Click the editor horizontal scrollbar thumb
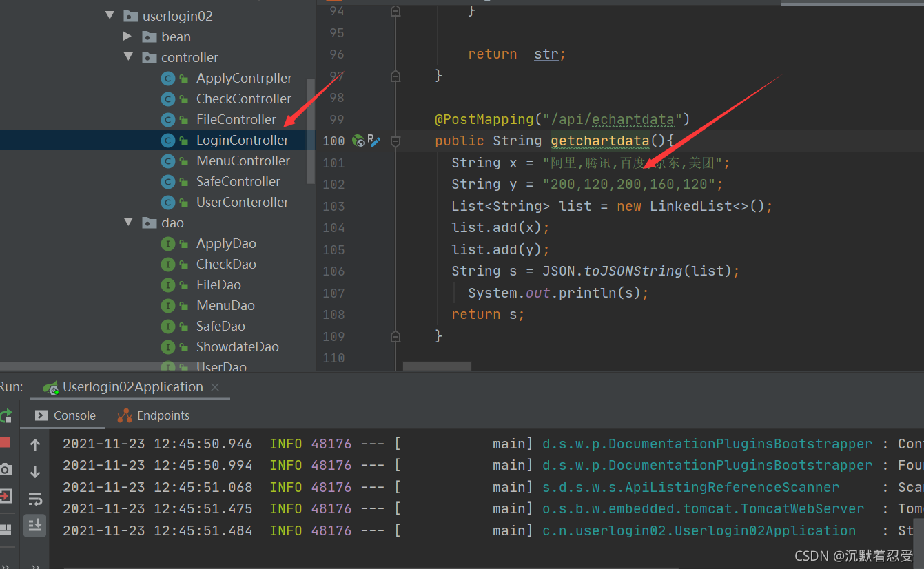Screen dimensions: 924x569 tap(437, 366)
